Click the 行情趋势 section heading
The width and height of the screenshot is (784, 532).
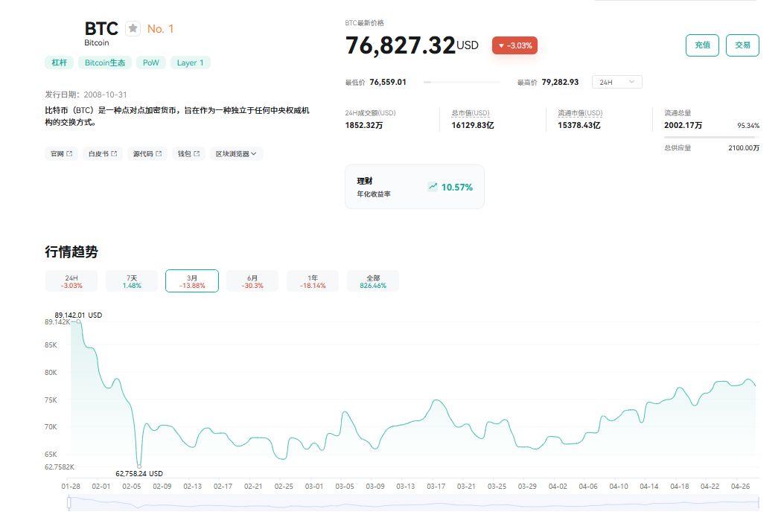click(x=71, y=251)
